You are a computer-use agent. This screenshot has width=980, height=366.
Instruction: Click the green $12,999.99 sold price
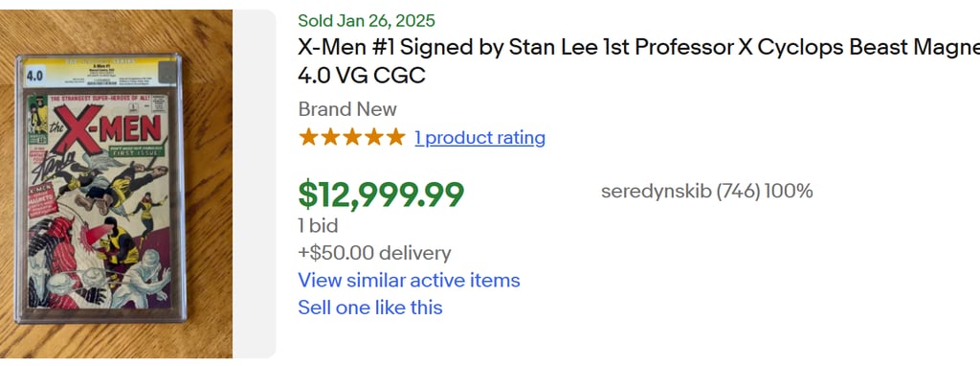click(381, 194)
